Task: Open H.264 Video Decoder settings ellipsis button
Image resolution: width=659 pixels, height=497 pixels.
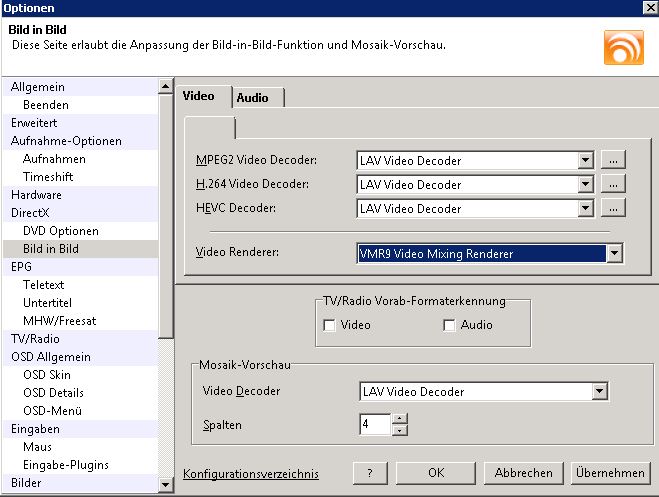Action: pos(614,184)
